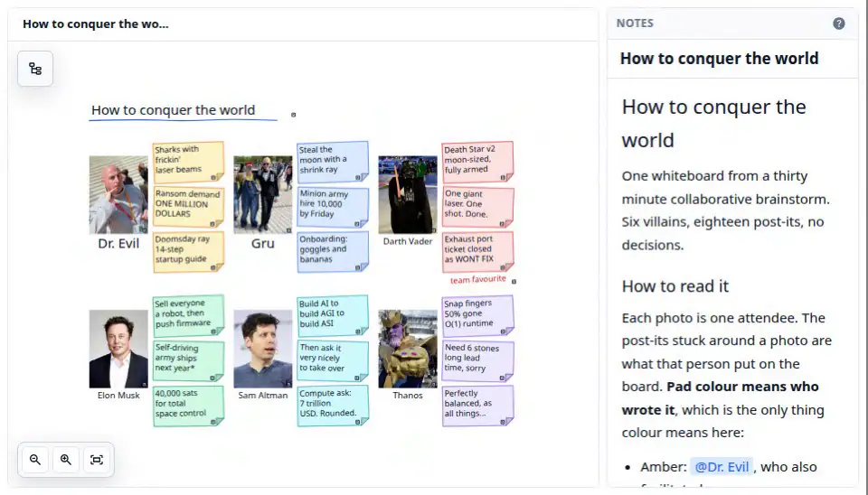Click the "How to conquer the wo..." map header title
The width and height of the screenshot is (868, 495).
(x=95, y=23)
